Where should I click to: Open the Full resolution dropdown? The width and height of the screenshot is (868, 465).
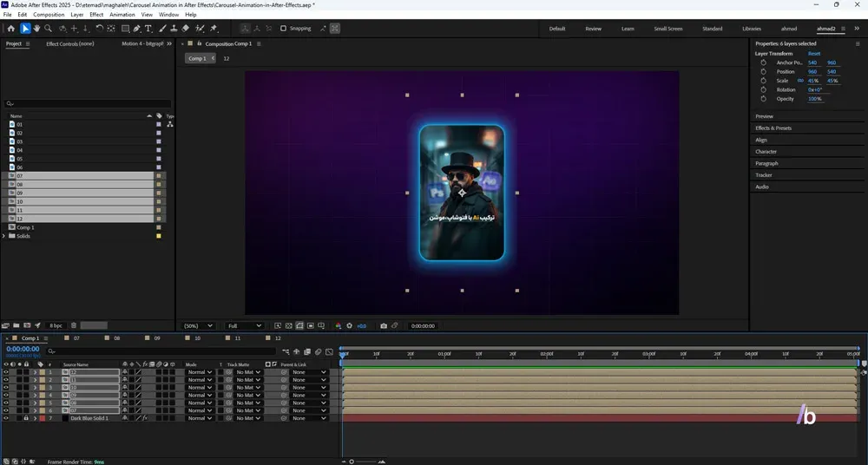coord(244,326)
